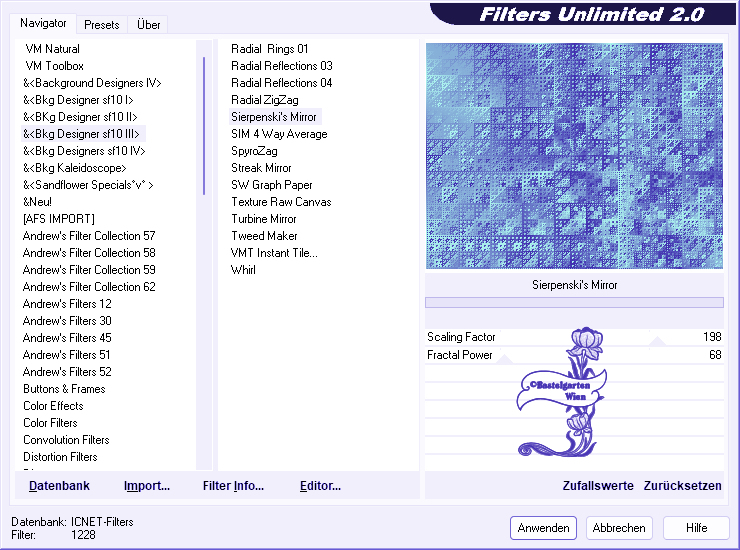The image size is (740, 550).
Task: Open Filter Info... dialog
Action: click(233, 485)
